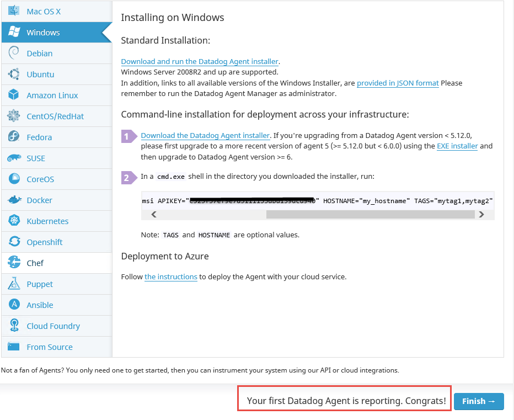Select the Kubernetes wheel icon
The image size is (514, 420).
pyautogui.click(x=14, y=221)
